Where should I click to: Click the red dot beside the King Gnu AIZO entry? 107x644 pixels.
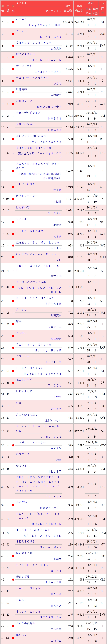[x=13, y=34]
